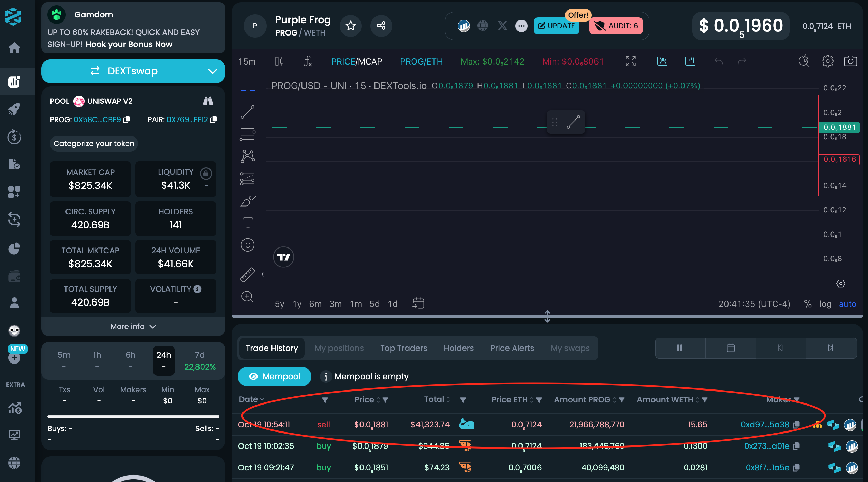The width and height of the screenshot is (868, 482).
Task: Open maker address 0x273...a01e link
Action: (766, 446)
